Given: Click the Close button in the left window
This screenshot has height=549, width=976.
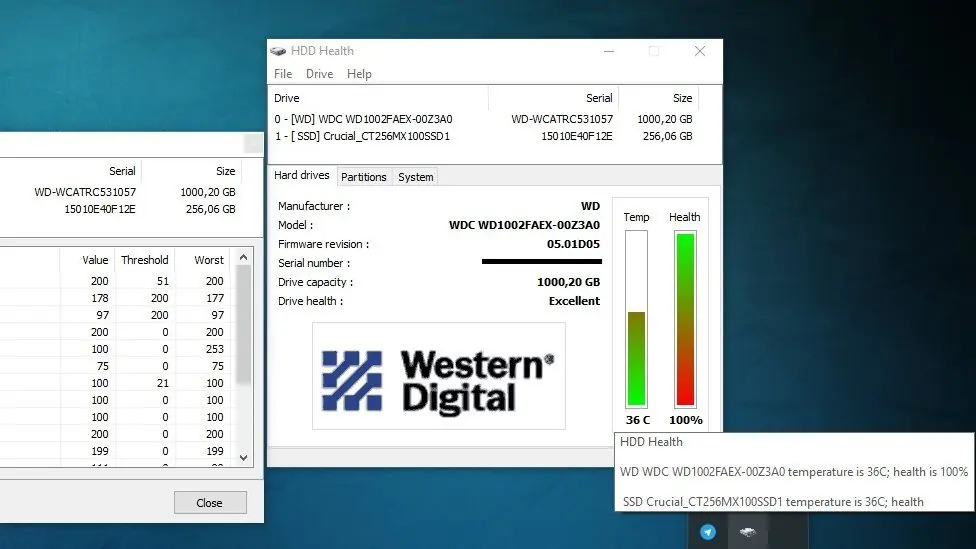Looking at the screenshot, I should tap(210, 502).
